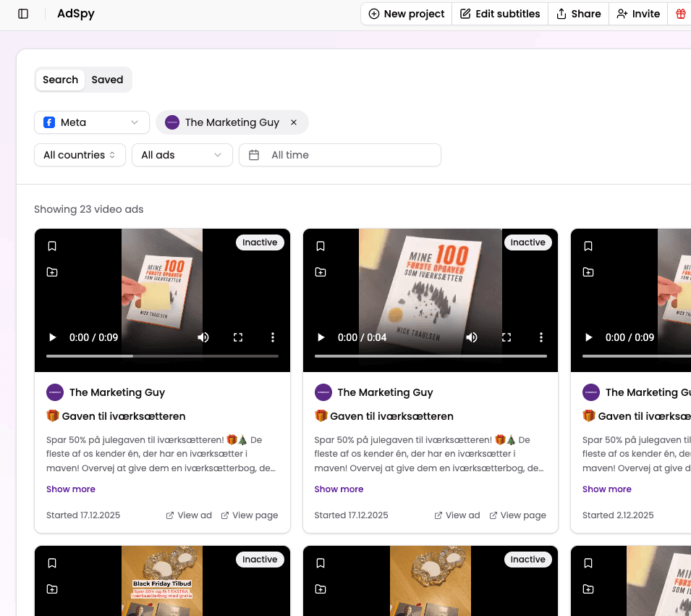691x616 pixels.
Task: Open the All time date field
Action: coord(340,155)
